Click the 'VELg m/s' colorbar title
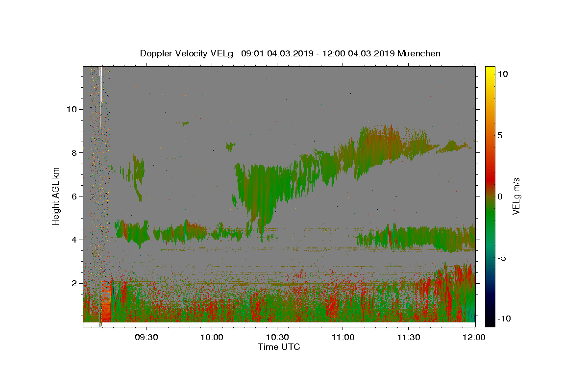Image resolution: width=588 pixels, height=392 pixels. click(516, 196)
